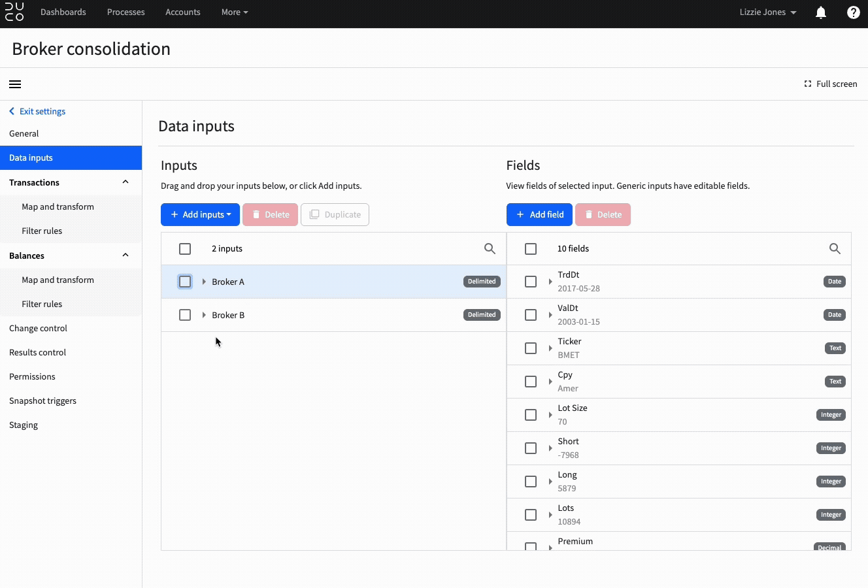Expand the Ticker field details
This screenshot has height=588, width=868.
click(x=550, y=348)
